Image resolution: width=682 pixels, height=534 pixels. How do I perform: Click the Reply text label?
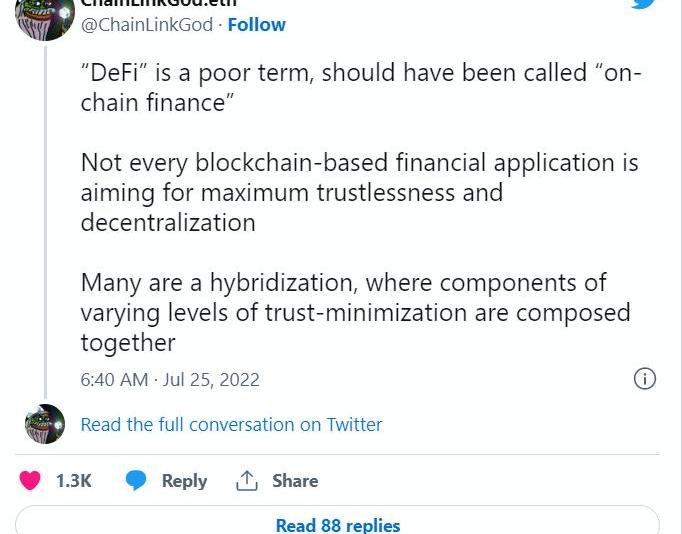tap(184, 481)
